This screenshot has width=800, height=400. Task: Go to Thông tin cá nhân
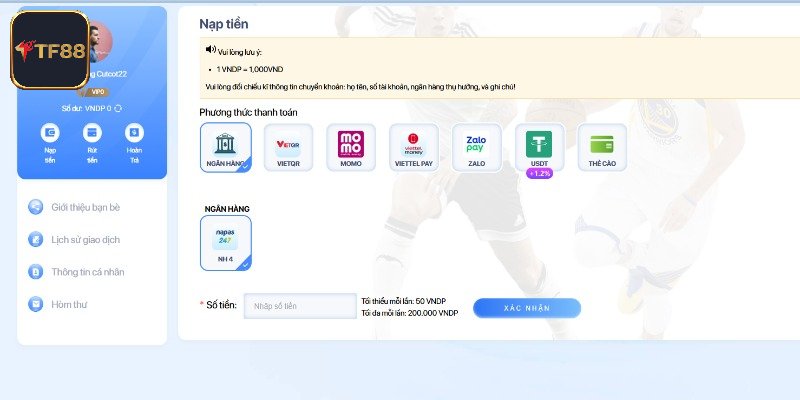87,271
